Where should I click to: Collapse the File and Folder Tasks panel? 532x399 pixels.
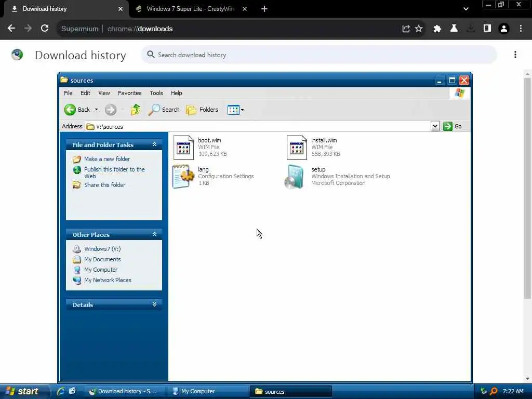tap(154, 144)
